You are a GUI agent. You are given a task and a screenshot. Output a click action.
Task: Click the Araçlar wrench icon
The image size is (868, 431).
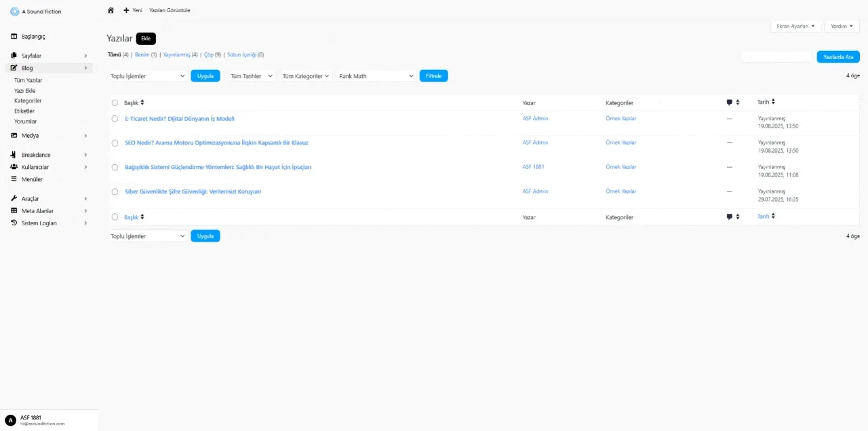click(14, 199)
